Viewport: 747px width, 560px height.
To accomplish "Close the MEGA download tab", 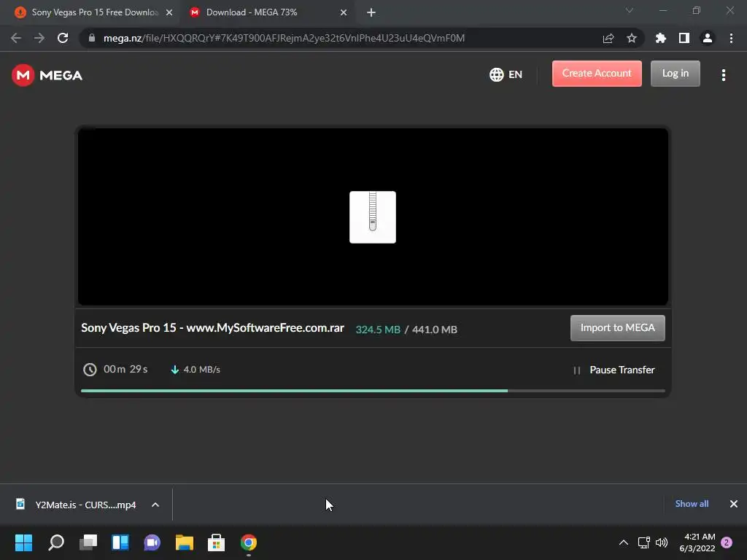I will pos(344,12).
